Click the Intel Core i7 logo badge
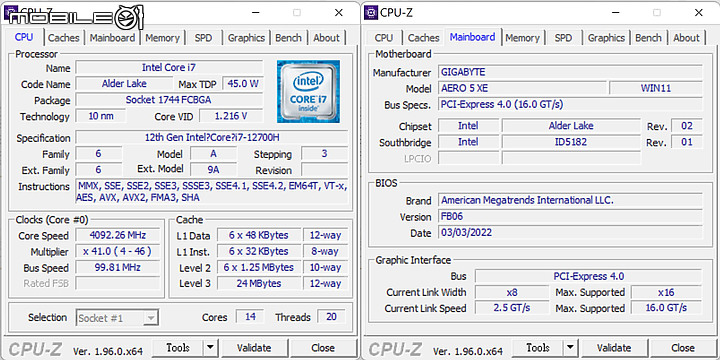720x360 pixels. [309, 91]
